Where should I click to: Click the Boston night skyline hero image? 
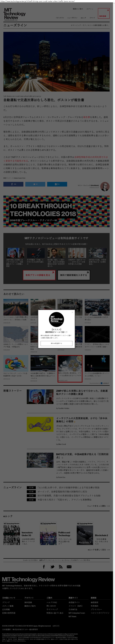pos(56,62)
